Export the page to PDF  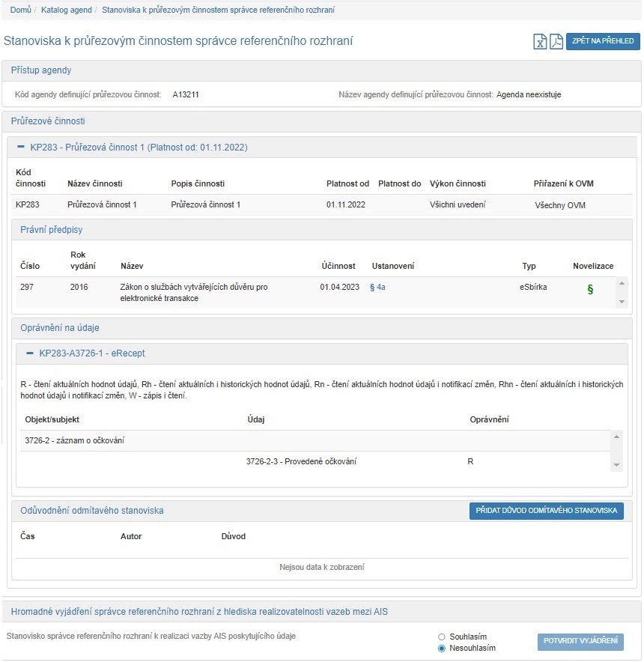coord(556,42)
